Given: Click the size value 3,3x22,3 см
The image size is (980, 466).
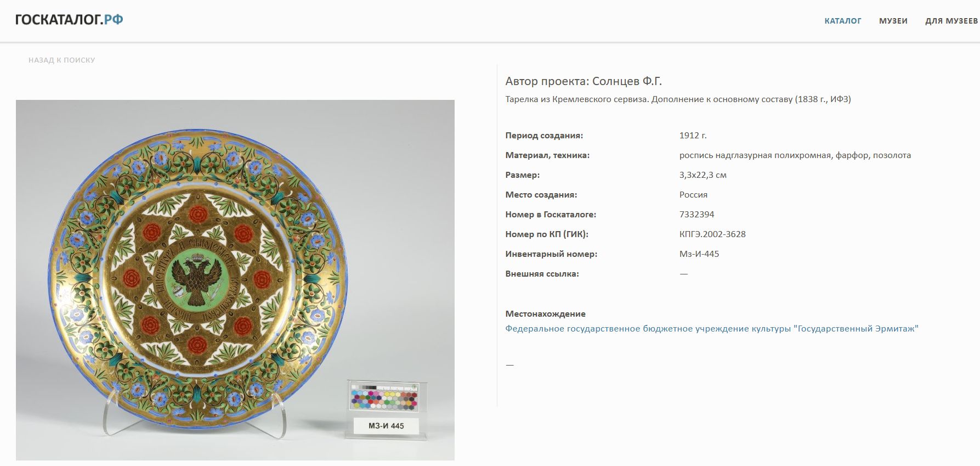Looking at the screenshot, I should [703, 175].
